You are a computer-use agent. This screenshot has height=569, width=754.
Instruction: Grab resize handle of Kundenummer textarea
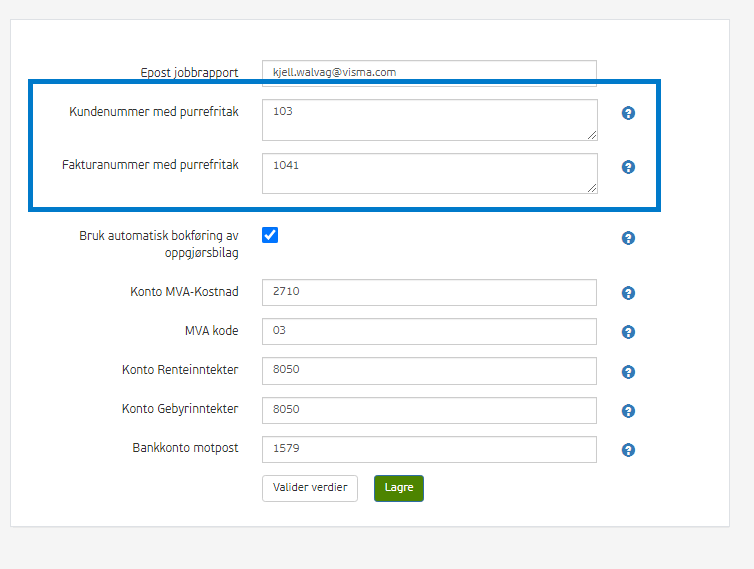tap(592, 135)
